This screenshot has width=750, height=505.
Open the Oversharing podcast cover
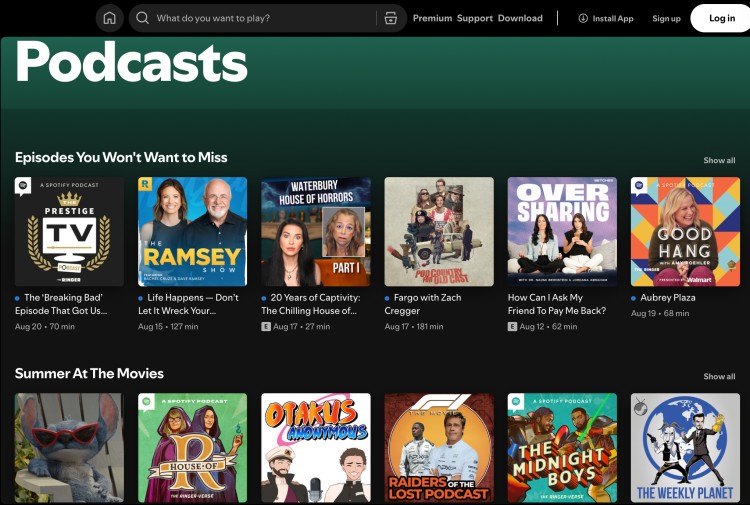[x=562, y=232]
